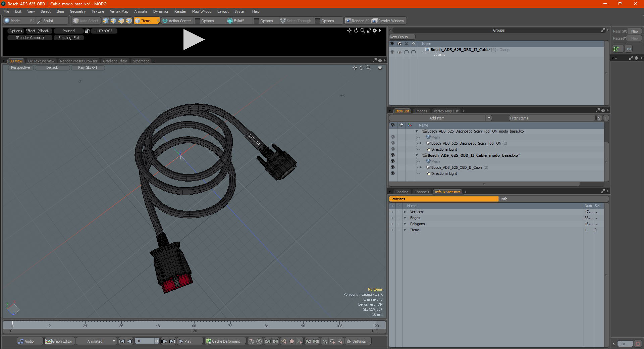
Task: Click the 3D viewport zoom magnifier icon
Action: [x=368, y=68]
